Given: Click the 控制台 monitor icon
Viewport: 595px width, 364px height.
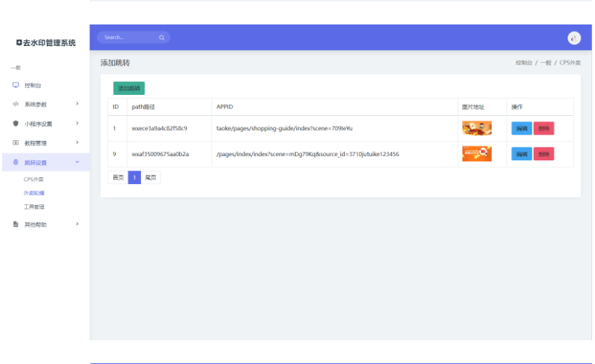Looking at the screenshot, I should click(16, 85).
